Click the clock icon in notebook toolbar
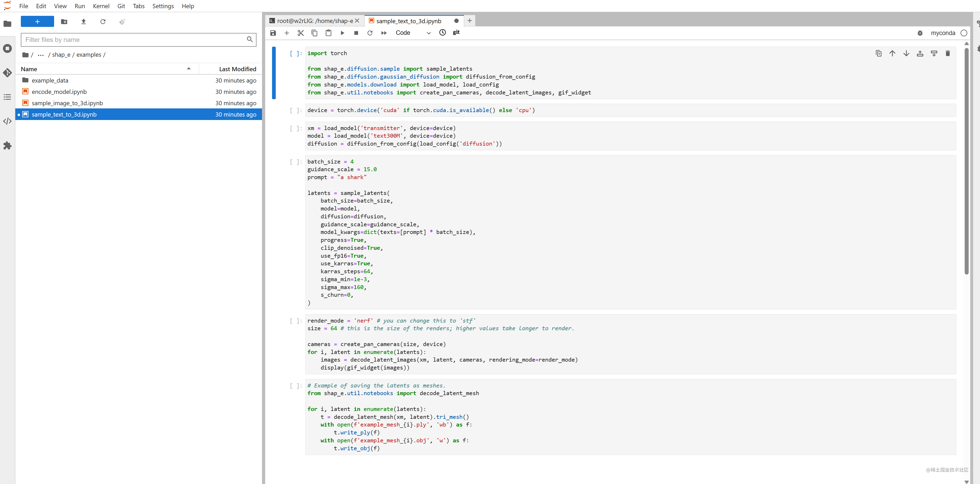Screen dimensions: 980x484 point(443,33)
